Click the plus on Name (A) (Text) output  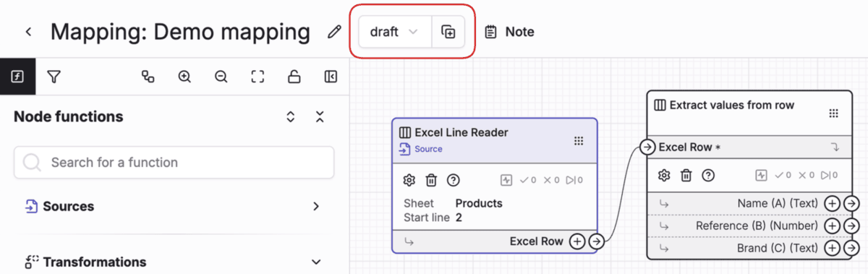pyautogui.click(x=832, y=204)
